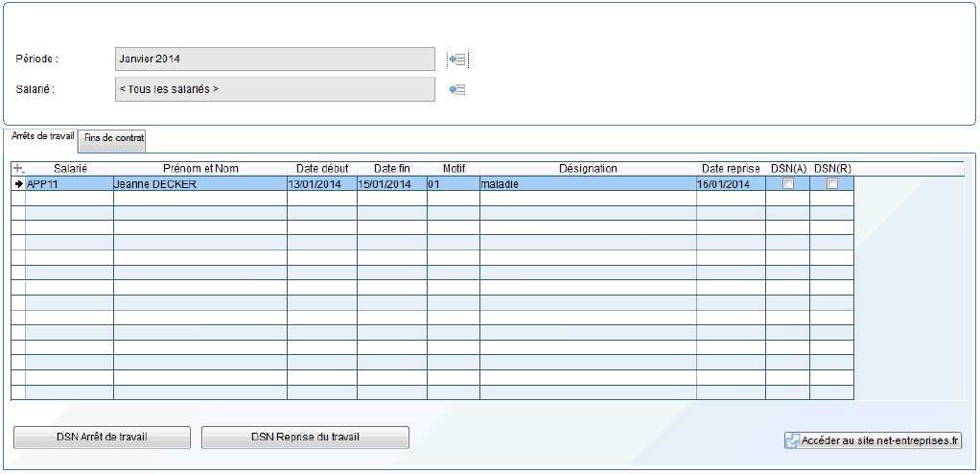Select the 13/01/2014 start date cell
The image size is (980, 474).
[x=322, y=184]
